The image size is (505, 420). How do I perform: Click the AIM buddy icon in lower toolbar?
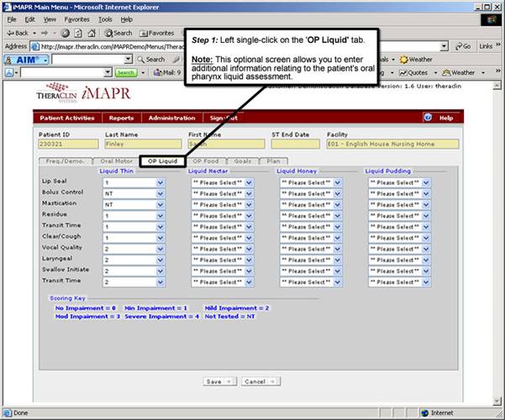pyautogui.click(x=9, y=73)
